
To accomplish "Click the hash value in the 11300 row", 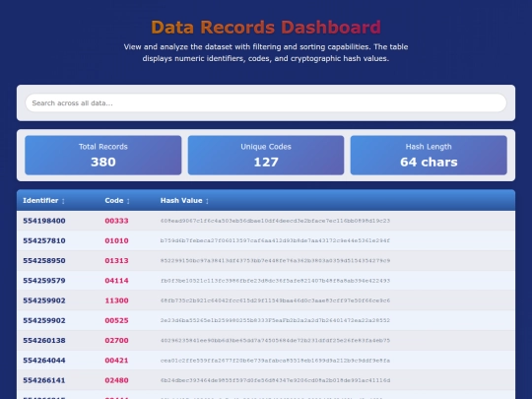I will [x=275, y=300].
